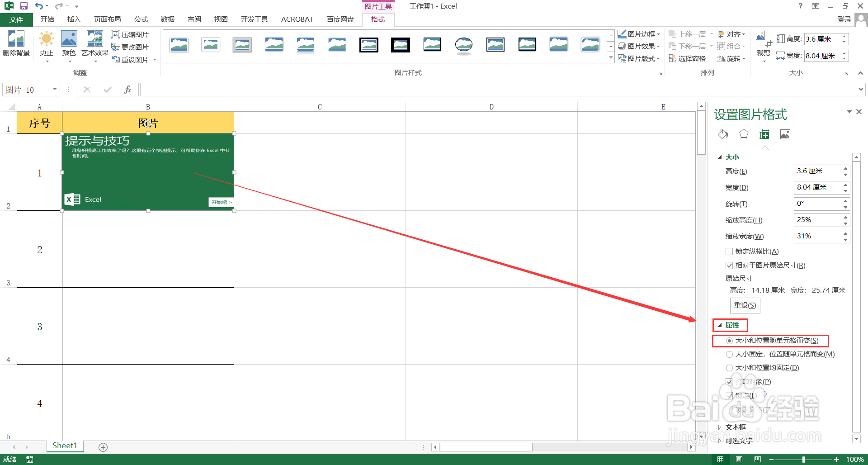
Task: Switch to the Page Layout (页面布局) tab
Action: click(x=108, y=19)
